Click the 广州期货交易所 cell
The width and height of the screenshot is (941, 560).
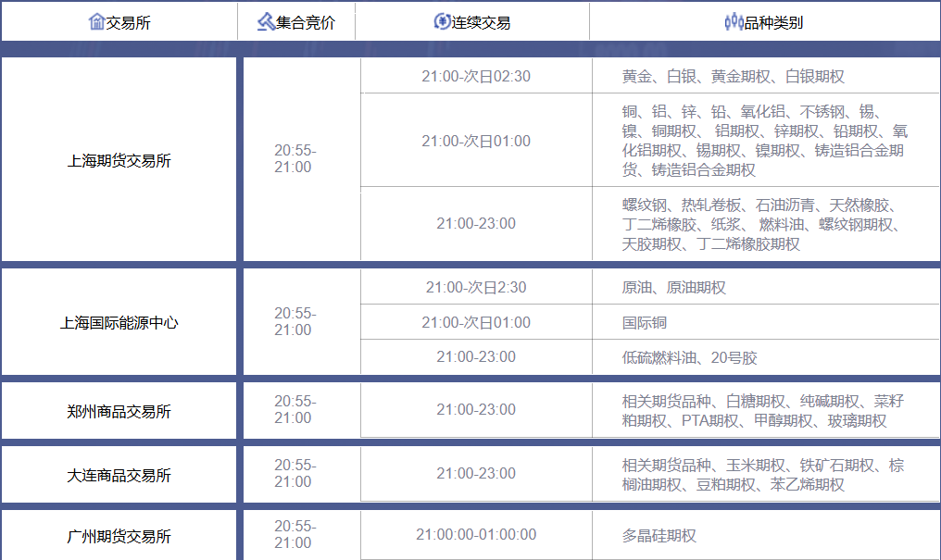click(119, 535)
